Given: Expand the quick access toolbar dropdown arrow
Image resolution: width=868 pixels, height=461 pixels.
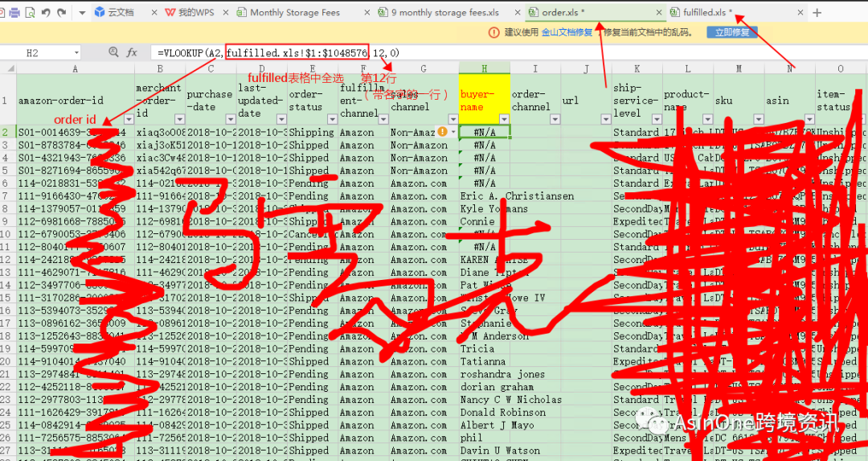Looking at the screenshot, I should [x=82, y=12].
